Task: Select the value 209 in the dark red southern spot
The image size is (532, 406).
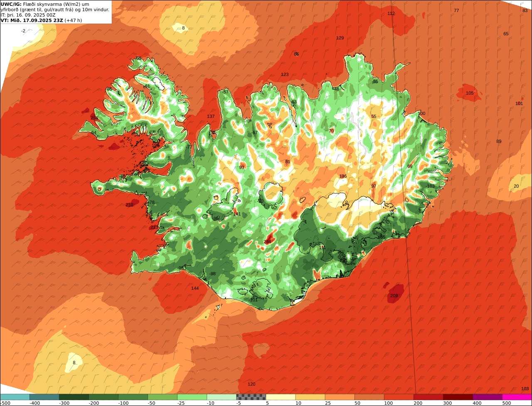Action: click(394, 296)
